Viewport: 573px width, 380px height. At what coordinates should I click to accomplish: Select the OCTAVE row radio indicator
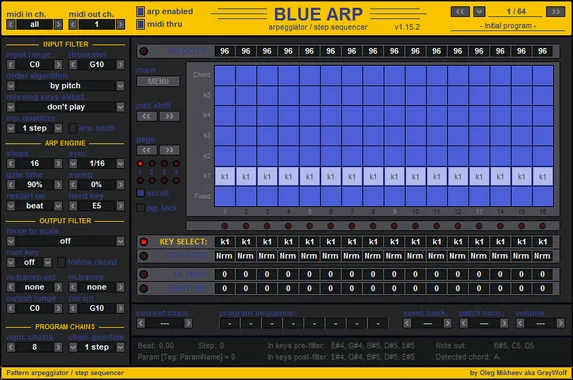[144, 274]
